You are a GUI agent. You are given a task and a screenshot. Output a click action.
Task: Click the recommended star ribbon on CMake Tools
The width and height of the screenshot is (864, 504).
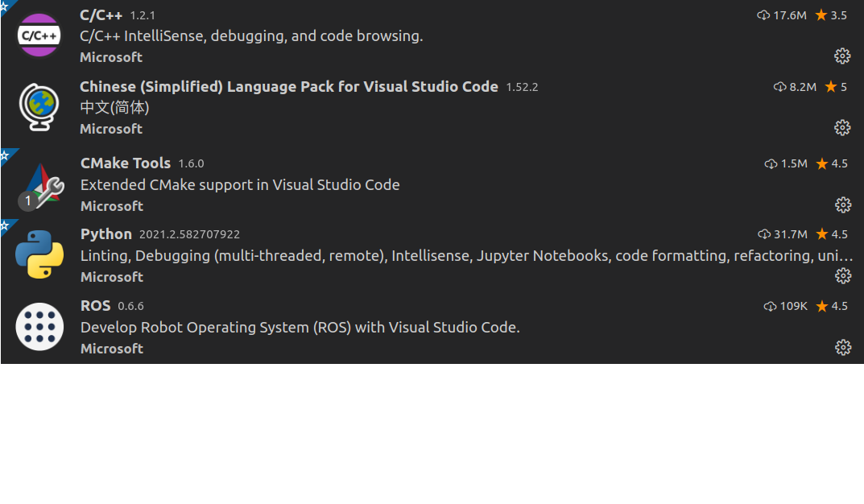click(x=6, y=155)
